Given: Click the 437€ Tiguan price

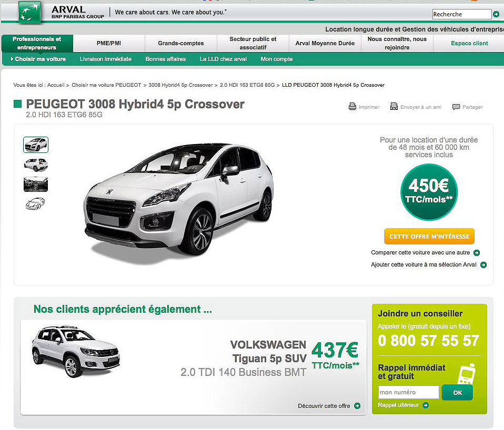Looking at the screenshot, I should [x=335, y=350].
